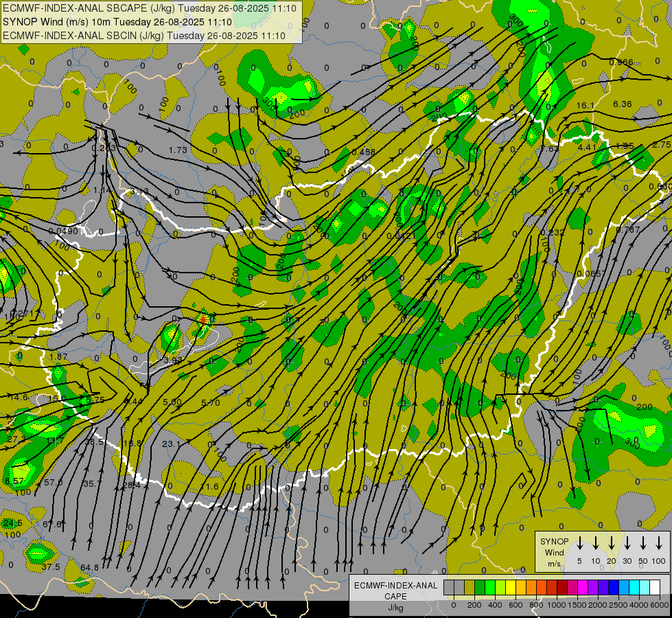Click the red CAPE hotspot near Lake Balaton

point(204,319)
